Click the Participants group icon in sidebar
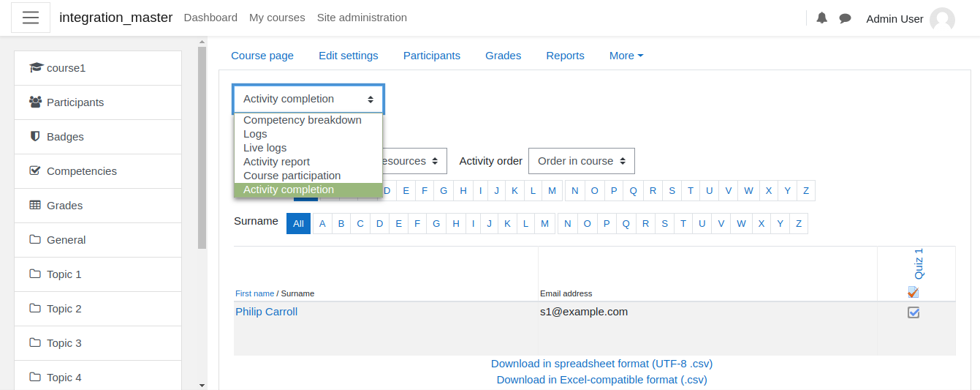This screenshot has width=980, height=390. pos(36,102)
